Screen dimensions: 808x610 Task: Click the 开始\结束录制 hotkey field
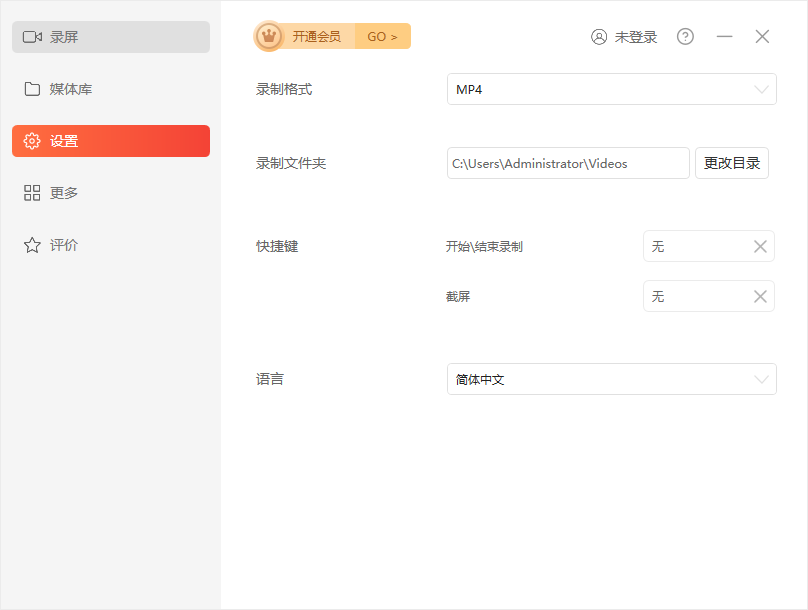(709, 246)
